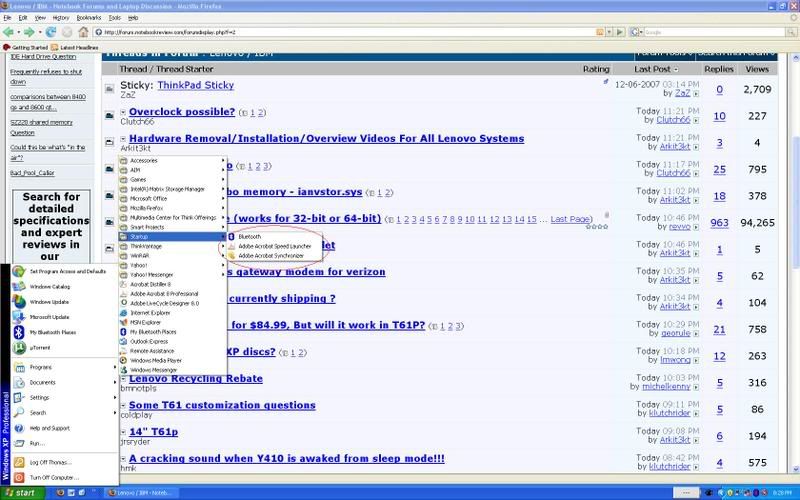Open Bad_Pool_Caller sidebar link
800x500 pixels.
point(32,173)
